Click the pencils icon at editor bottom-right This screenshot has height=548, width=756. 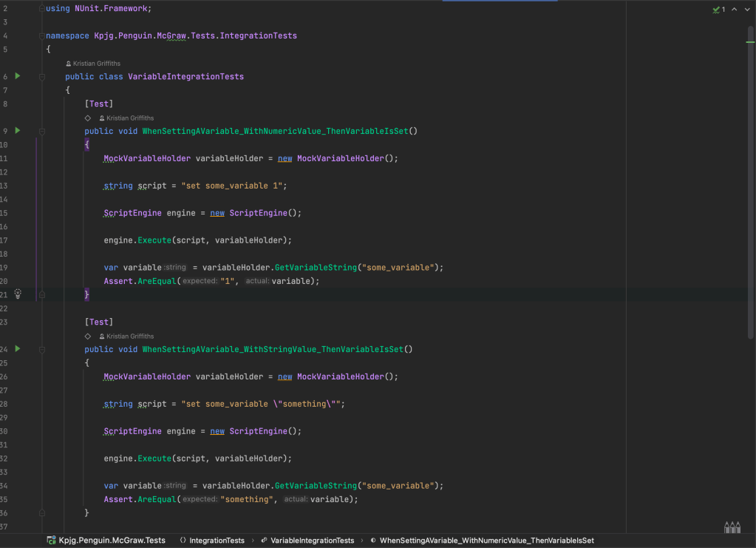pyautogui.click(x=732, y=527)
